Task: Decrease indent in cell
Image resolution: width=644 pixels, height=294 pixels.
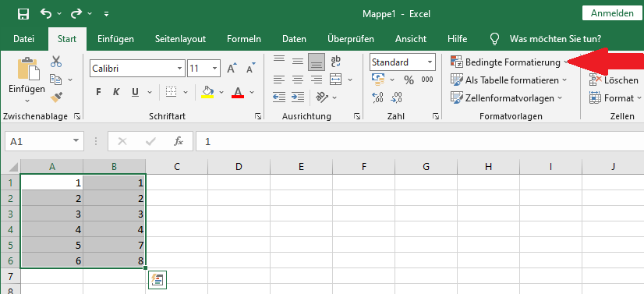Action: [x=279, y=97]
